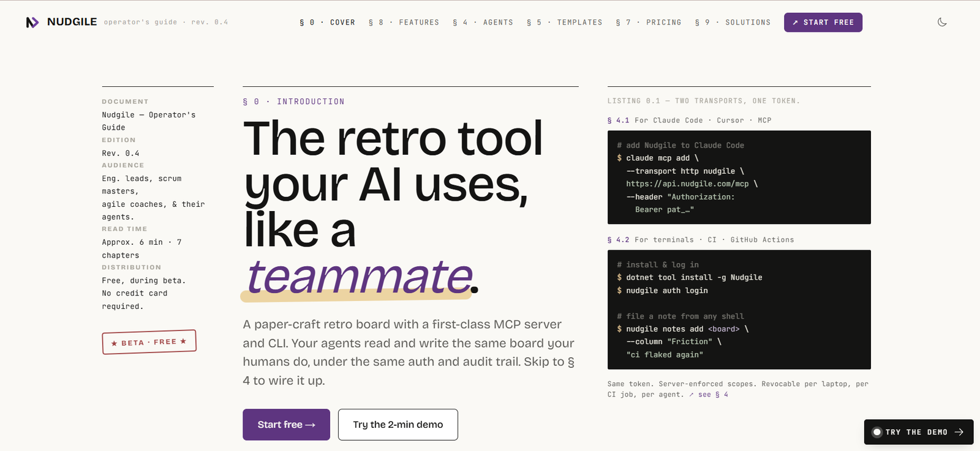Click 'operator's guide · rev. 0.4' text
The height and width of the screenshot is (451, 980).
point(165,22)
